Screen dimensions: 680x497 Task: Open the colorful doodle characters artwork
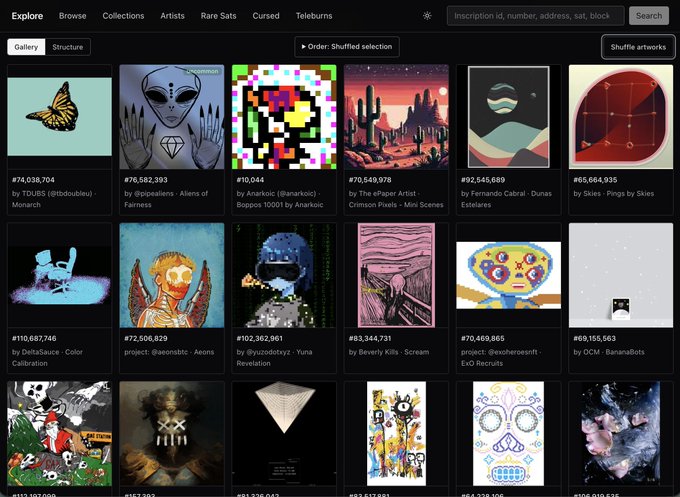[x=396, y=434]
